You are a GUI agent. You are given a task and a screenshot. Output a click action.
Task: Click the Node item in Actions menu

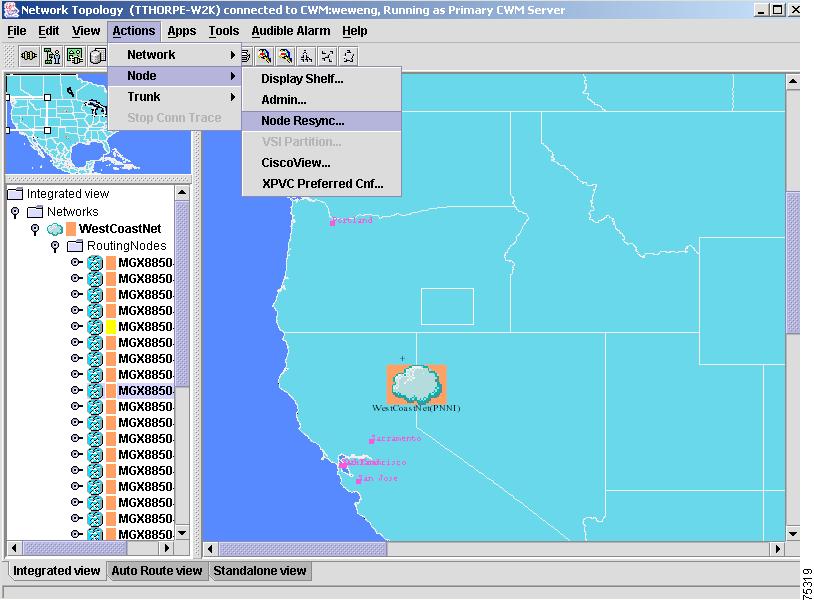point(174,76)
